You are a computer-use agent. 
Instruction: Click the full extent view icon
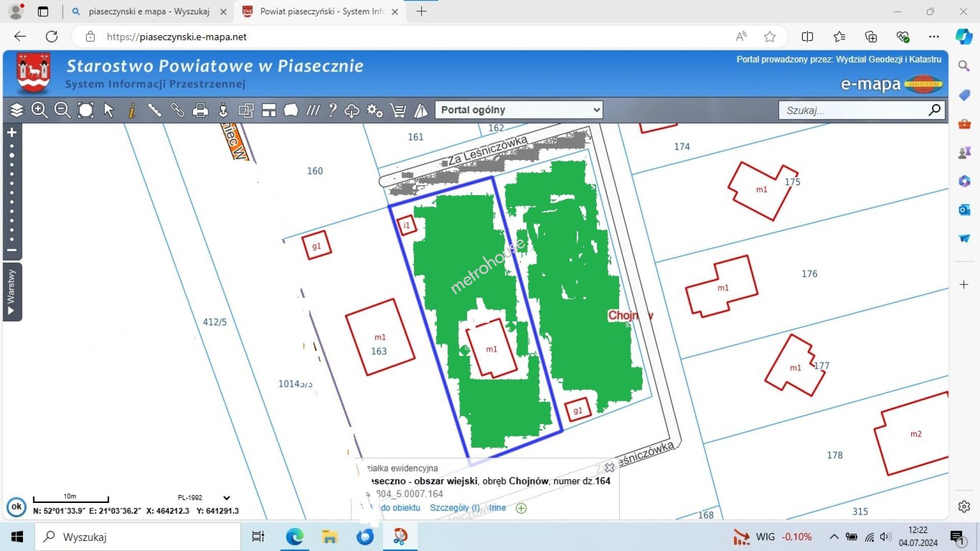pyautogui.click(x=85, y=110)
